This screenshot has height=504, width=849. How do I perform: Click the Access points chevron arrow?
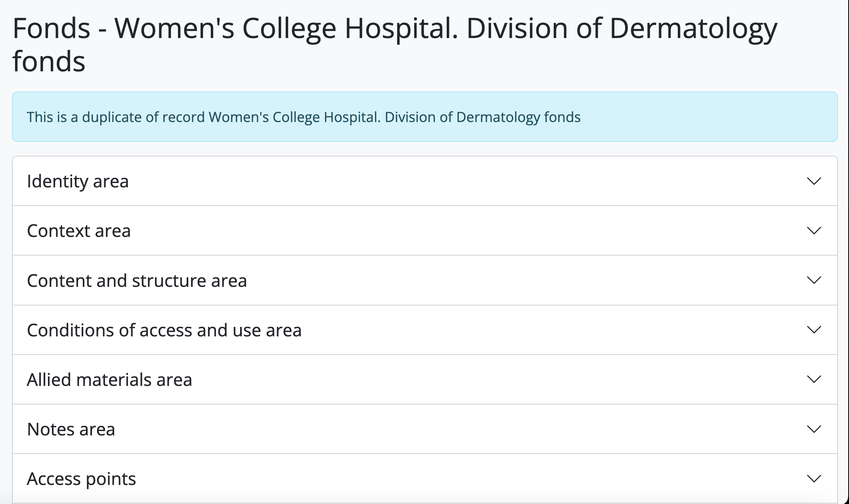coord(814,479)
